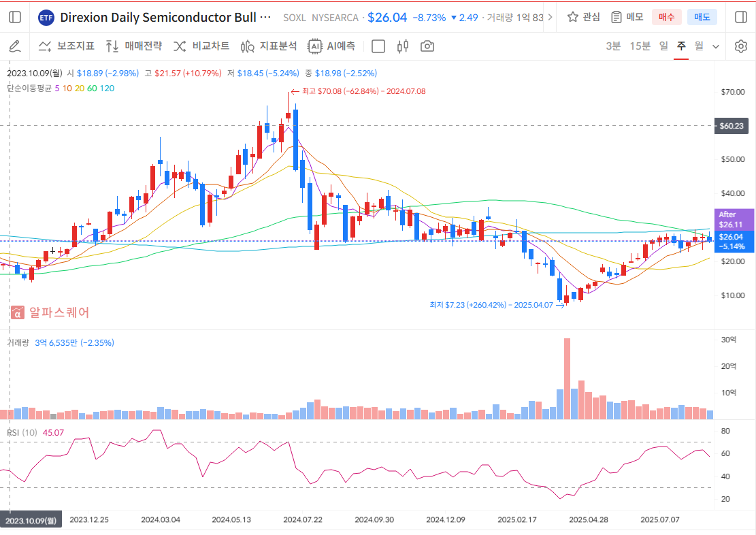This screenshot has width=756, height=535.
Task: Click the $60.23 crosshair price label
Action: (732, 126)
